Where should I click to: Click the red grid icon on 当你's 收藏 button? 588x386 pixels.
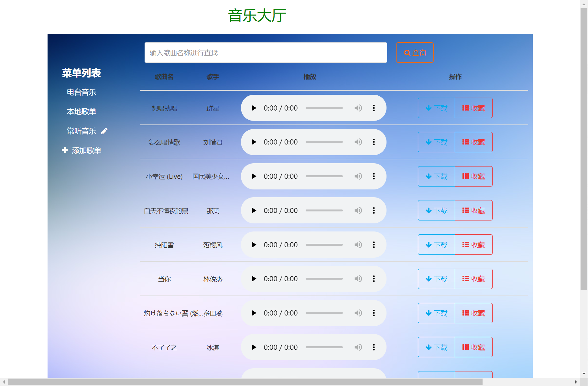click(x=465, y=279)
